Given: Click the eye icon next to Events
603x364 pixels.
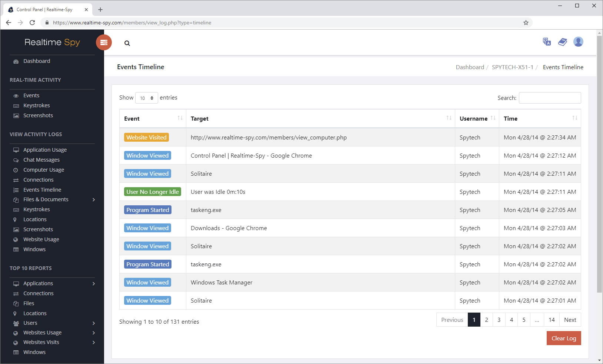Looking at the screenshot, I should [16, 96].
